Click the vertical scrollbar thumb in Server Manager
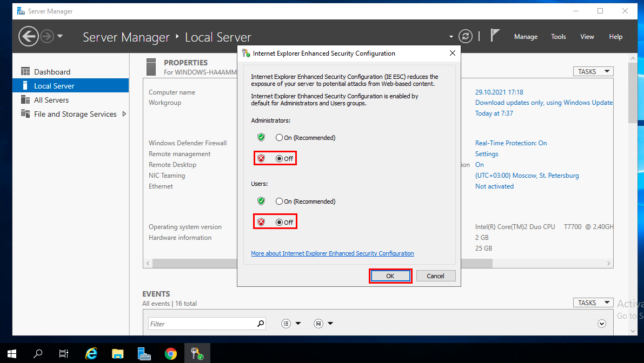 633,92
